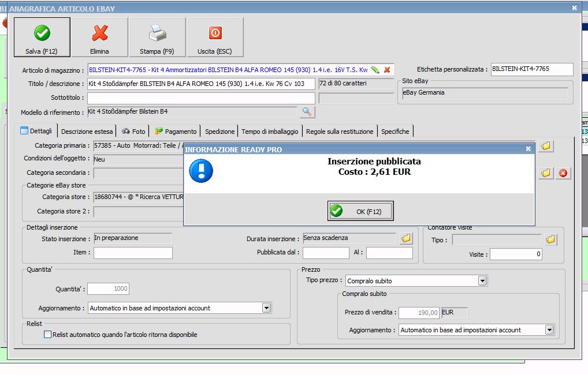The image size is (588, 375).
Task: Click the Sottotitolo input field
Action: coord(201,98)
